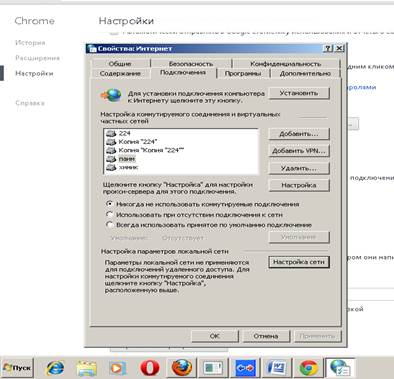Viewport: 394px width, 379px height.
Task: Select the Подключения tab
Action: (183, 73)
